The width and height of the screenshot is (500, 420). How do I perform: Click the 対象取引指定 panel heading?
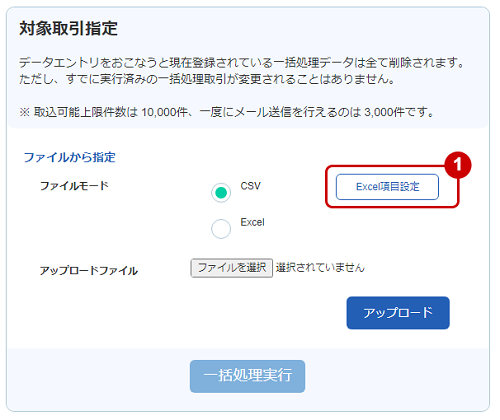click(69, 28)
